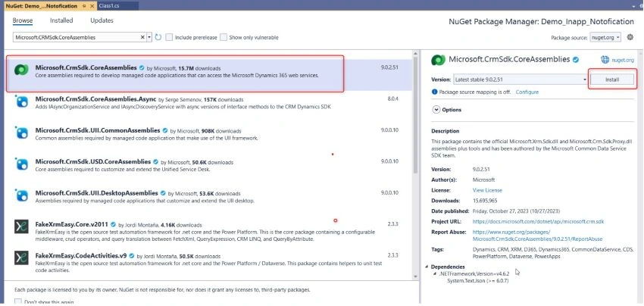The image size is (644, 306).
Task: Switch to the Updates tab
Action: point(102,20)
